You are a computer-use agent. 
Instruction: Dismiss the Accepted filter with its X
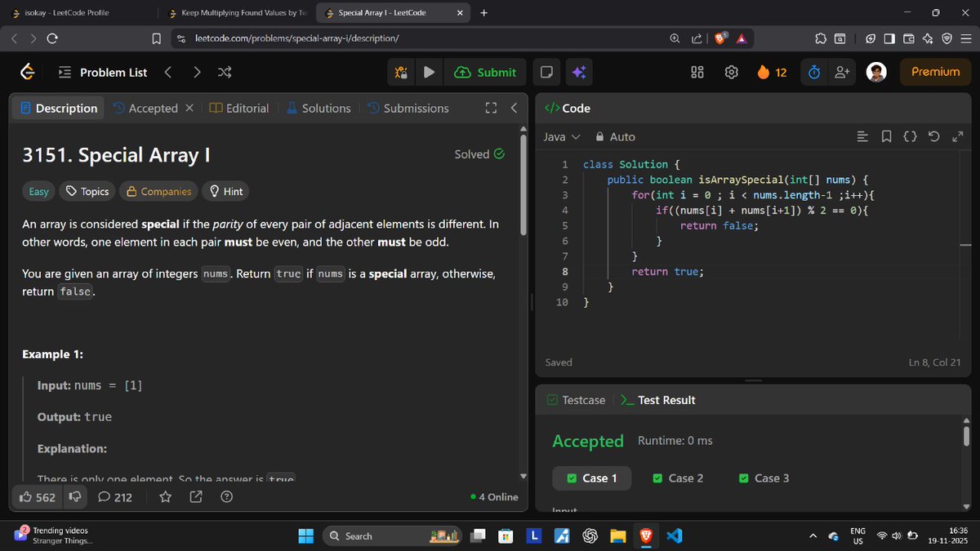click(189, 107)
